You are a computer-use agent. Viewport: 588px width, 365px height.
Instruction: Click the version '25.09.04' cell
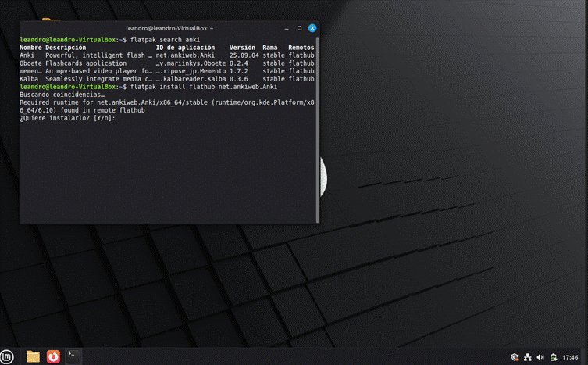tap(244, 55)
